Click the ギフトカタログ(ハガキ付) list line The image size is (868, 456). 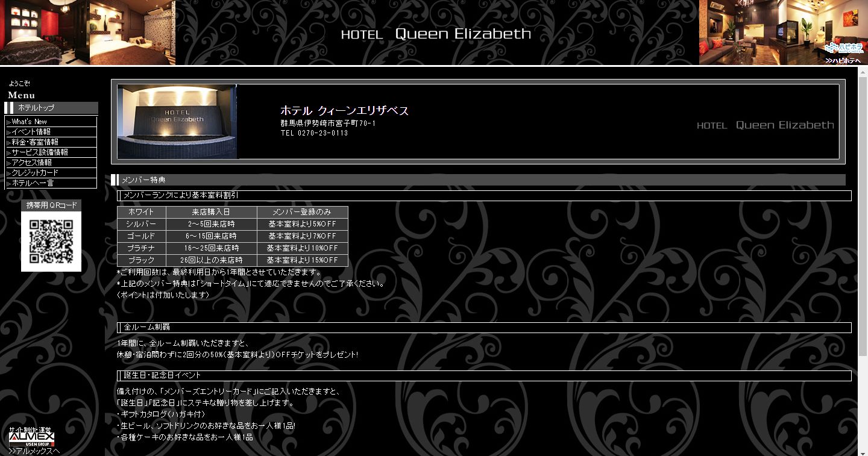(x=162, y=414)
